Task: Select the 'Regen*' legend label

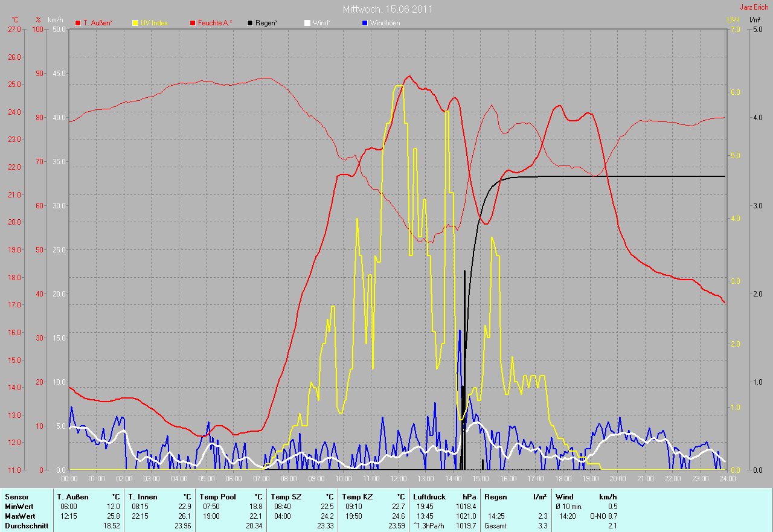Action: (x=266, y=23)
